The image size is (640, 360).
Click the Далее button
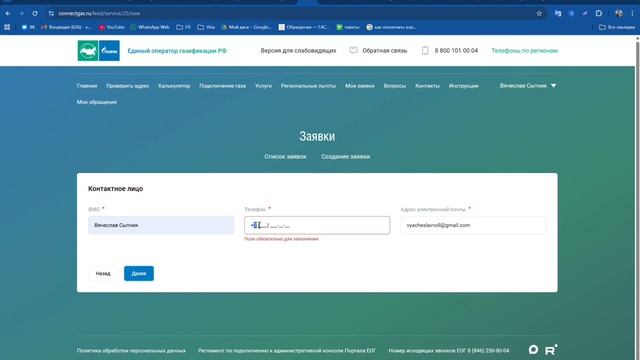[139, 273]
